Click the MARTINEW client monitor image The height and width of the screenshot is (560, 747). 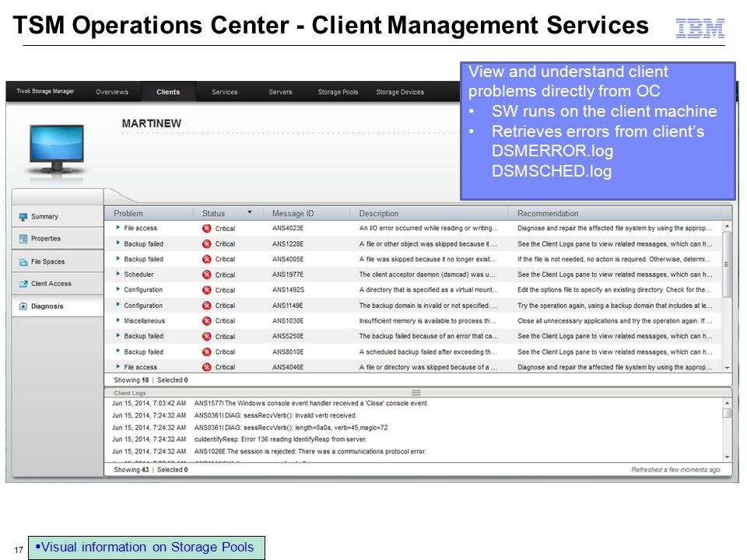tap(57, 149)
